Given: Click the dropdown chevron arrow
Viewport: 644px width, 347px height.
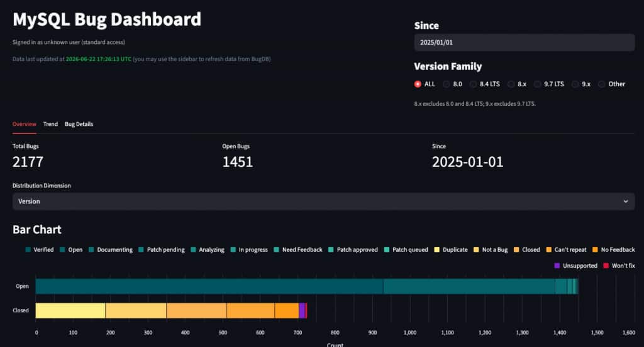Looking at the screenshot, I should pyautogui.click(x=626, y=202).
